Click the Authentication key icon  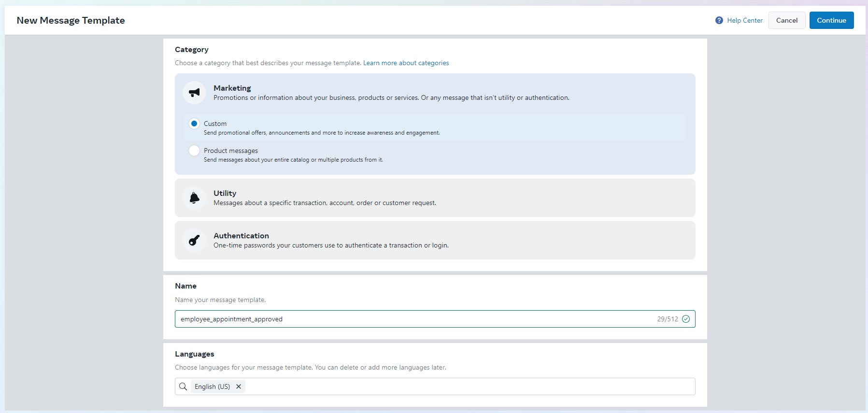pyautogui.click(x=194, y=240)
